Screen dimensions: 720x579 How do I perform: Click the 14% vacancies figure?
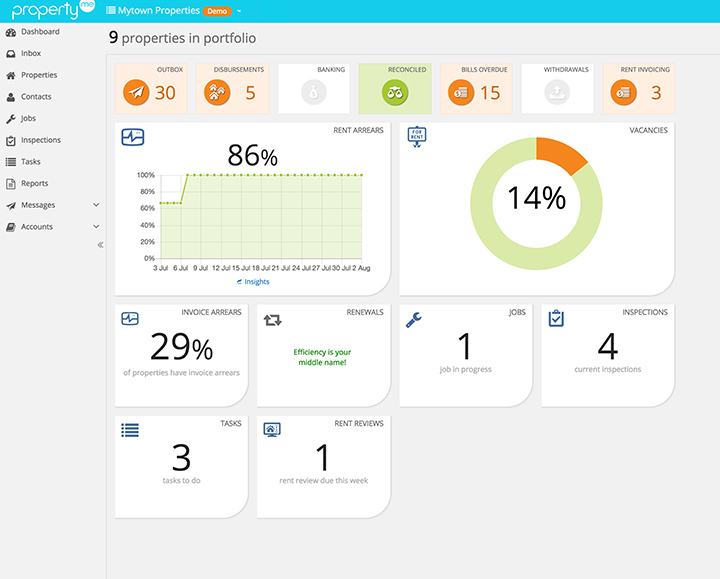coord(536,198)
